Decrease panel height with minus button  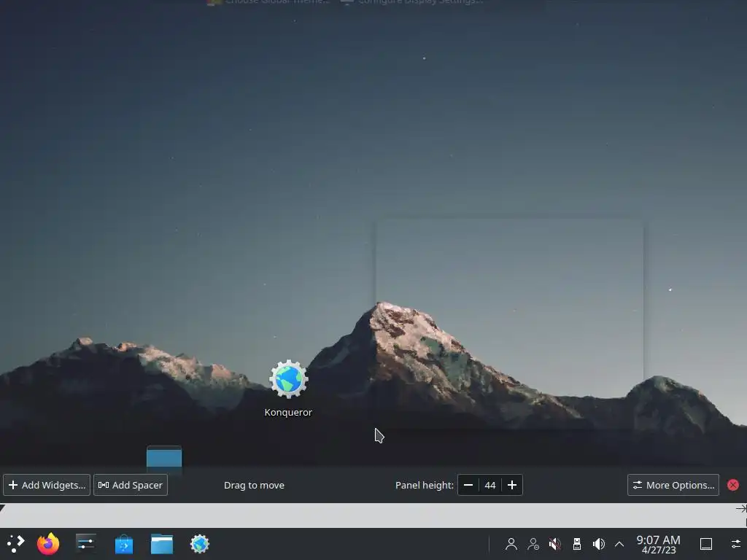468,485
